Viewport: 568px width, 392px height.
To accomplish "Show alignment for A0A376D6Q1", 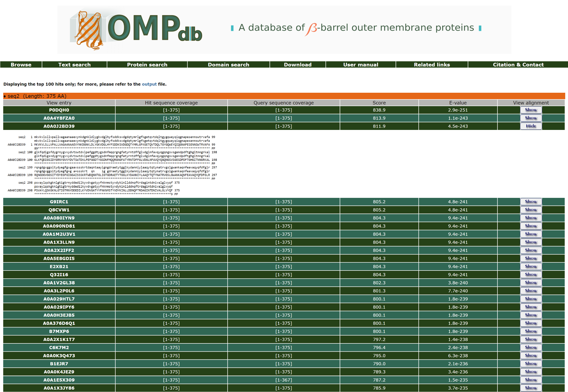I will pos(531,323).
